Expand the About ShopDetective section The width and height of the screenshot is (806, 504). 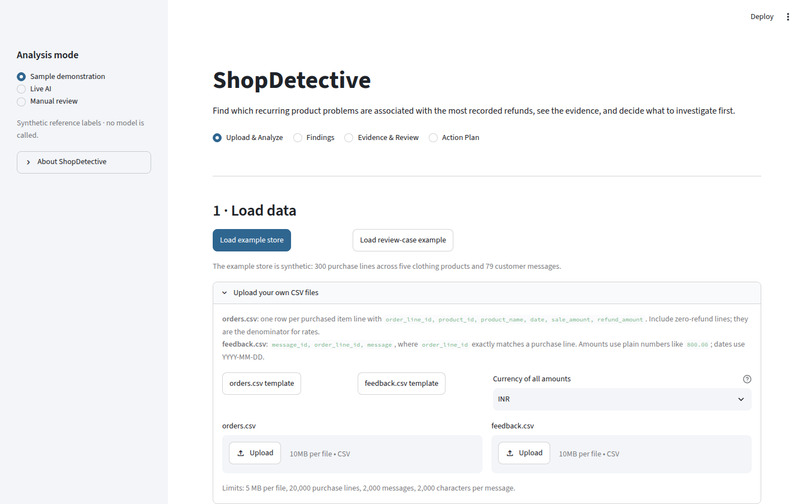(x=84, y=162)
